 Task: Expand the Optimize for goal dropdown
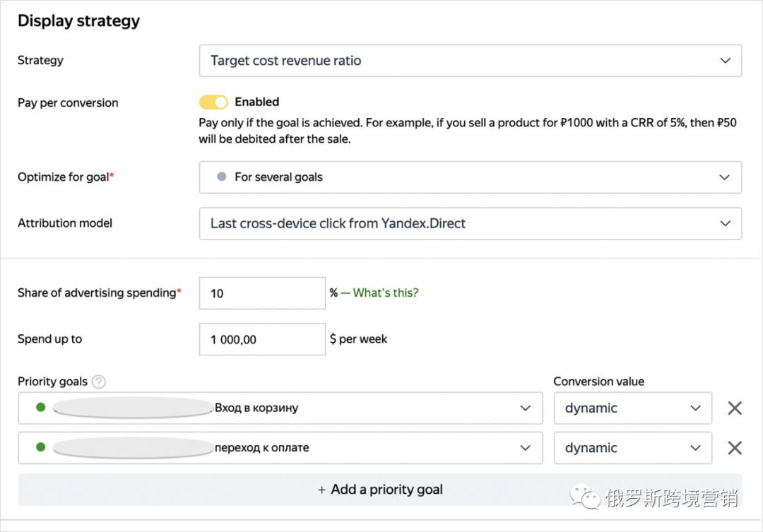click(x=470, y=177)
